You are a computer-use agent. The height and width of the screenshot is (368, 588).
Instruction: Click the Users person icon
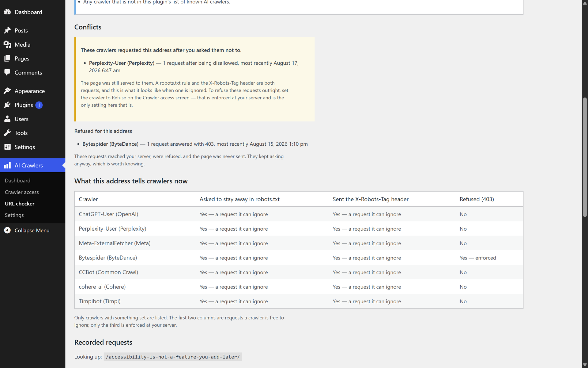pyautogui.click(x=7, y=119)
